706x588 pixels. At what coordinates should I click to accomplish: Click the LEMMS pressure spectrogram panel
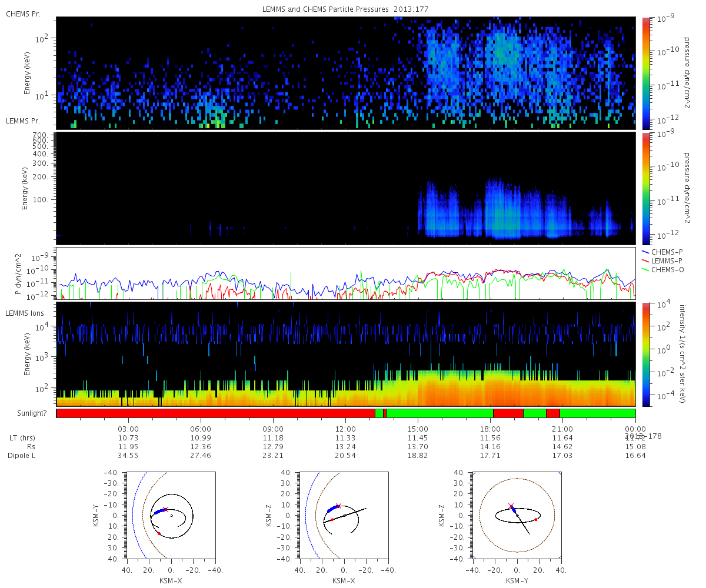[x=346, y=188]
